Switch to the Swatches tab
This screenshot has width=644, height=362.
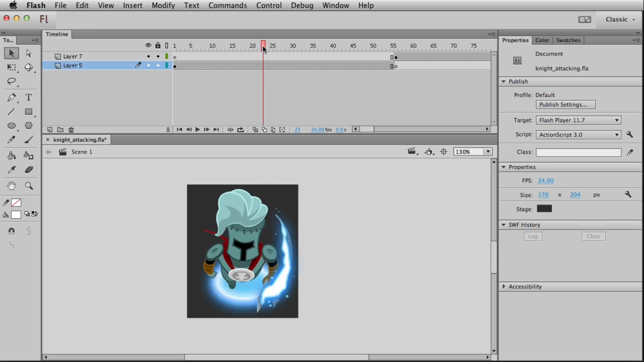point(568,40)
